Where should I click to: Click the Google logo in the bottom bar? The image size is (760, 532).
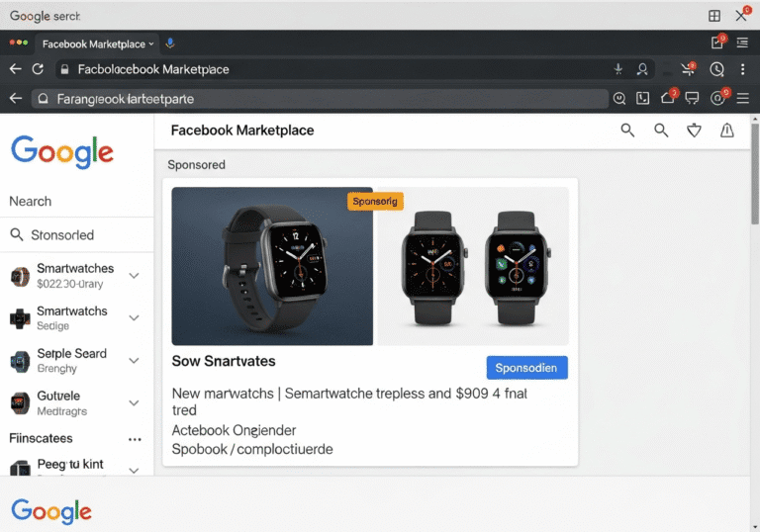tap(51, 511)
